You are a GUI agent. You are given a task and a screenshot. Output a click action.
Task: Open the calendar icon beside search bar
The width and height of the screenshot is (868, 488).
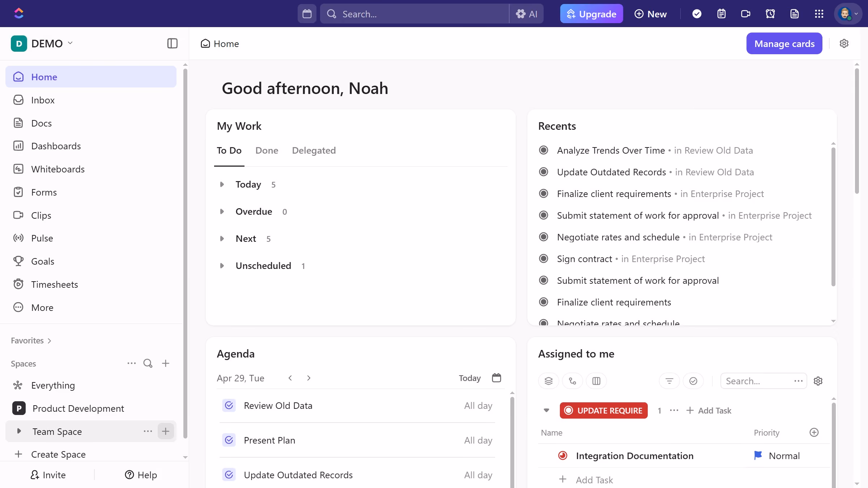click(x=307, y=14)
